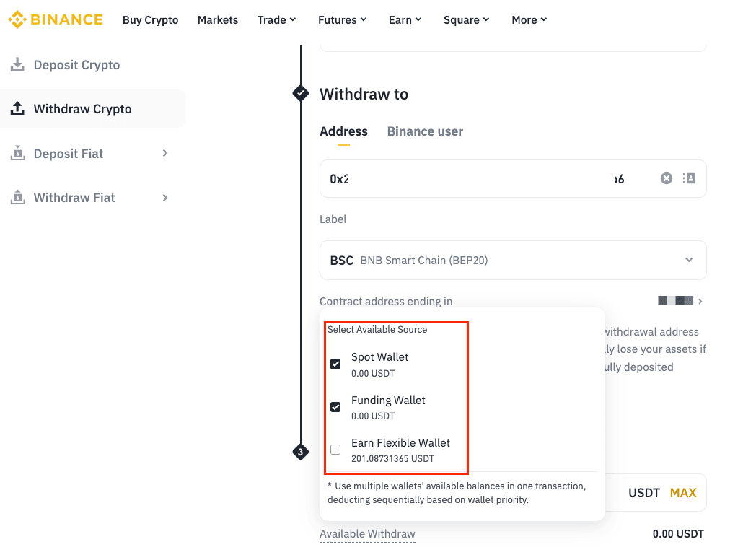Clear the address with the X icon
756x547 pixels.
667,178
